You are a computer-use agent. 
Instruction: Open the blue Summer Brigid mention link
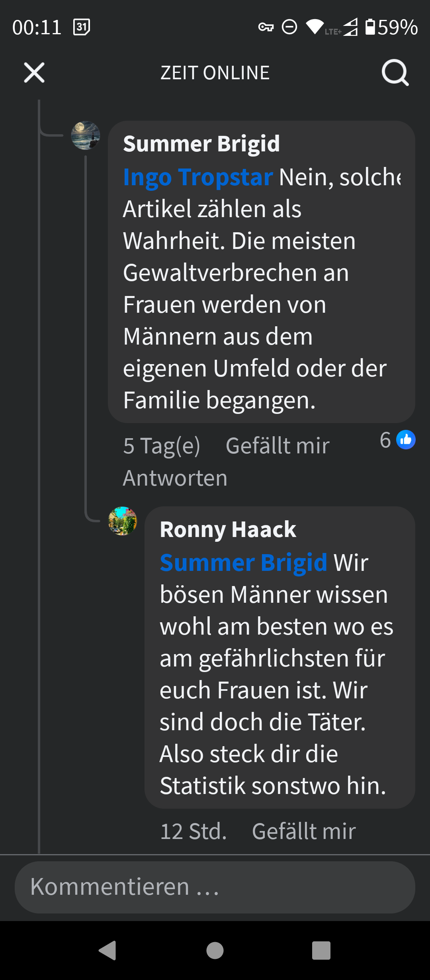coord(243,563)
